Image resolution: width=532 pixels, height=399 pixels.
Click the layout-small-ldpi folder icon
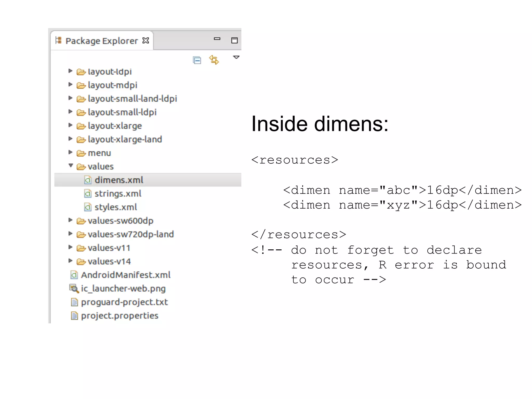tap(81, 112)
